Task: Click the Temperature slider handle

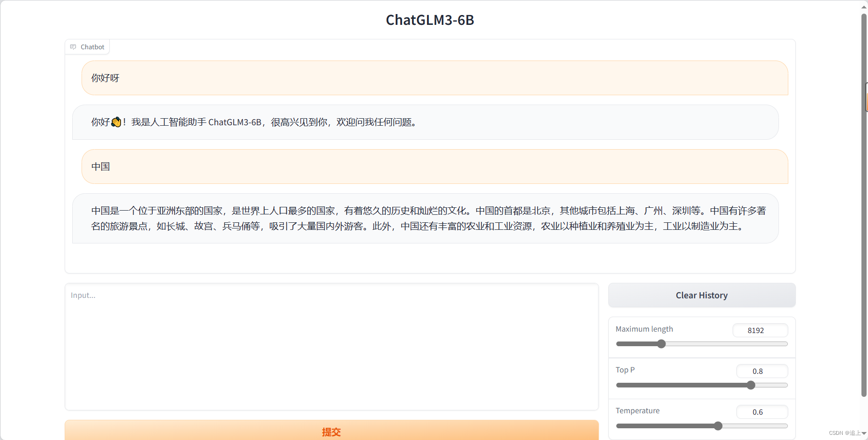Action: [x=718, y=426]
